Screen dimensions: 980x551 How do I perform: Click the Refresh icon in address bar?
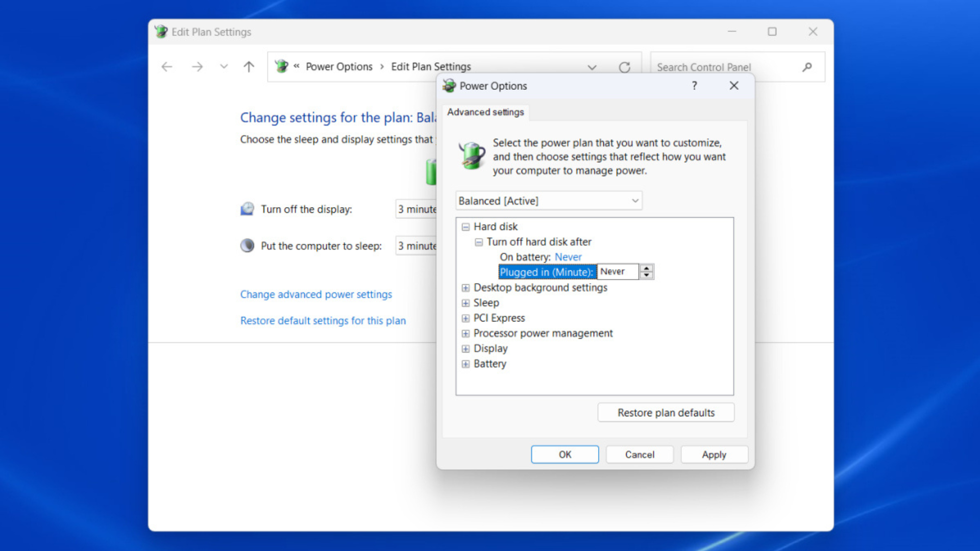624,67
